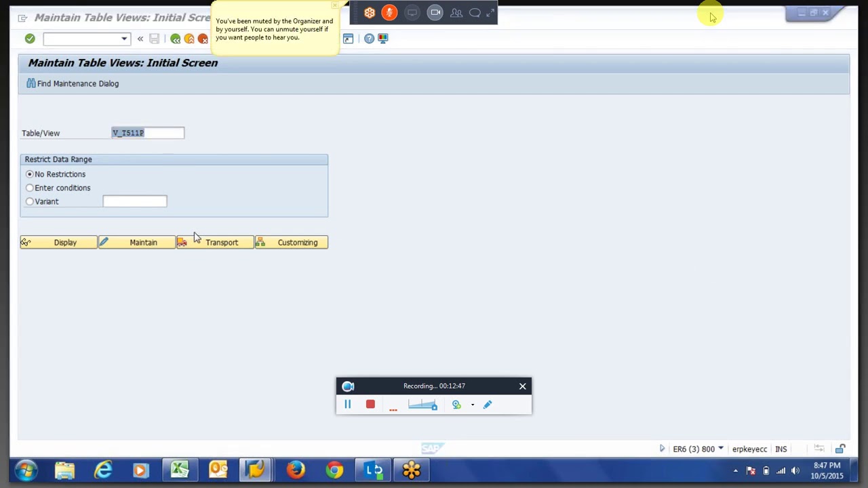The width and height of the screenshot is (868, 488).
Task: Click the status bar lock icon
Action: (840, 449)
